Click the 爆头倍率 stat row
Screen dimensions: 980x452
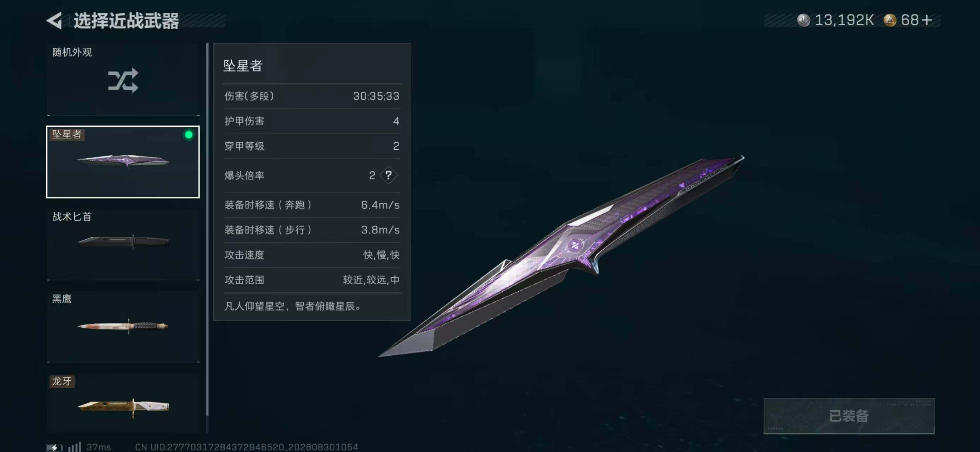click(x=311, y=175)
